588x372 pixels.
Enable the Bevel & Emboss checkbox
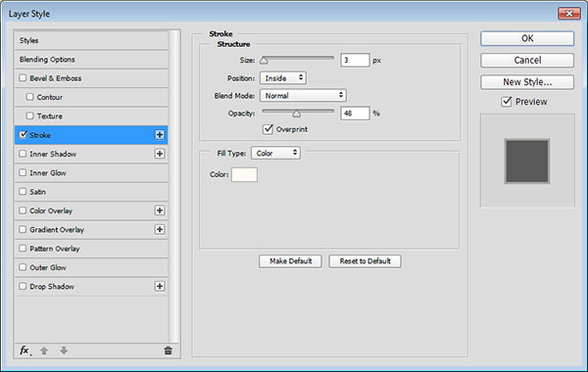tap(23, 78)
